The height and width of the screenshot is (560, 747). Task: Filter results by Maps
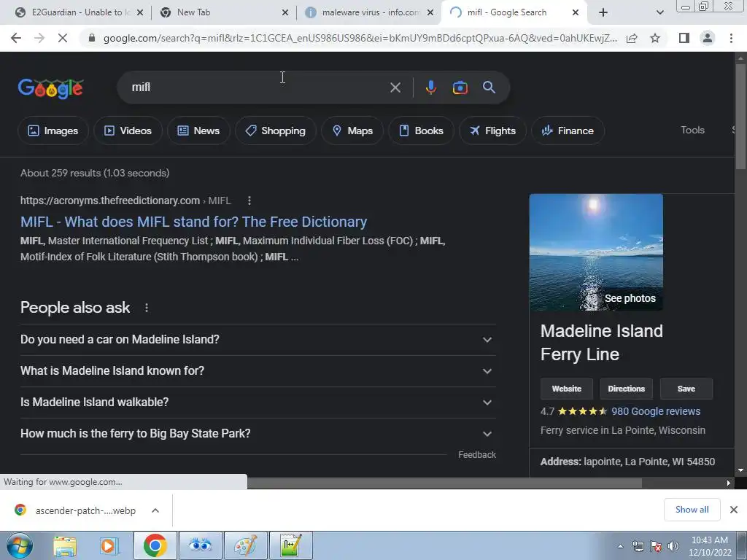pyautogui.click(x=352, y=131)
